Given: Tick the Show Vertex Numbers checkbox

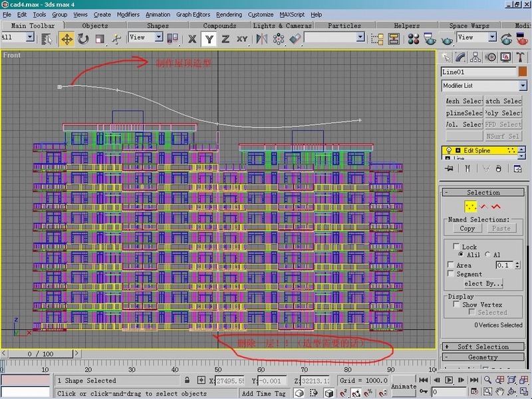Looking at the screenshot, I should point(456,305).
